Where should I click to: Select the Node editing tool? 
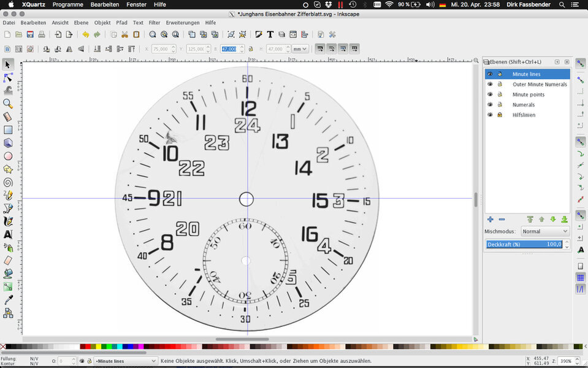(x=8, y=78)
